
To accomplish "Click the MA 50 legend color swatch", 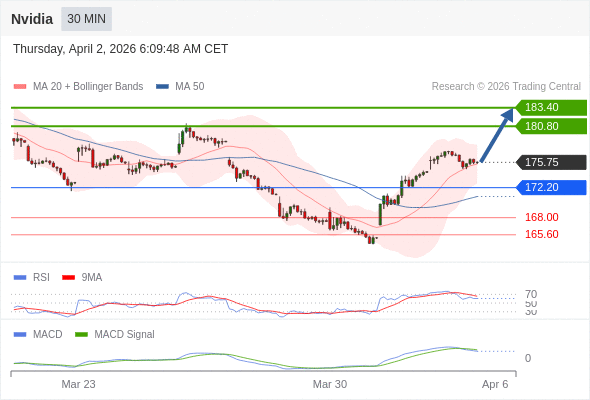I will (x=162, y=87).
